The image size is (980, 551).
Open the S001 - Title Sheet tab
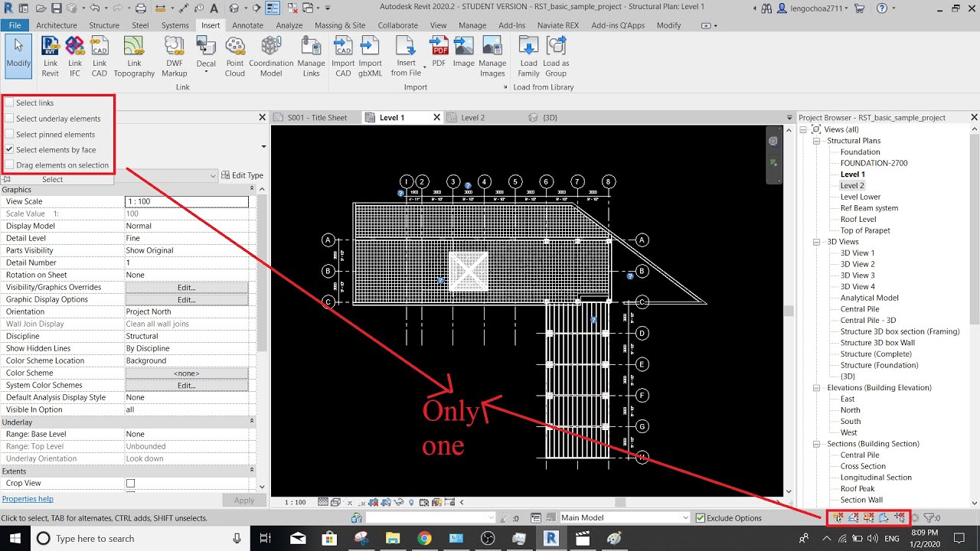tap(317, 118)
